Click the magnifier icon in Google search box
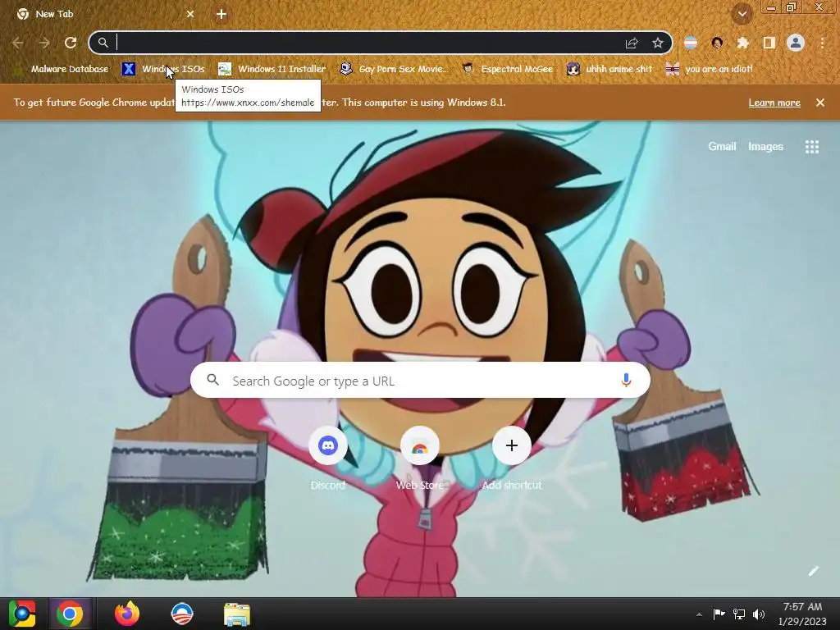This screenshot has width=840, height=630. pos(212,380)
